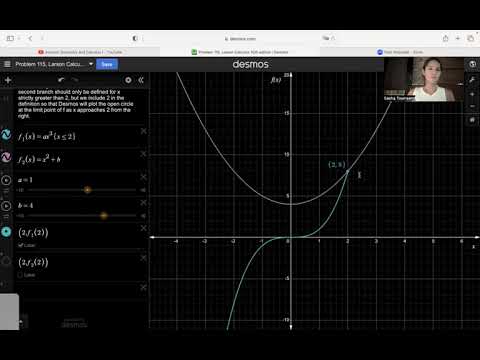Edit the f1(x) expression
The width and height of the screenshot is (480, 360).
click(x=47, y=136)
